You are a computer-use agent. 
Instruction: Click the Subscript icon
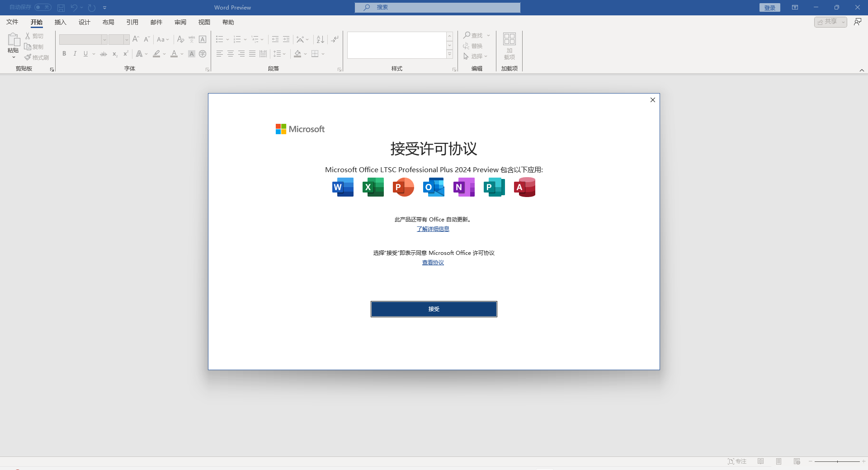(115, 54)
